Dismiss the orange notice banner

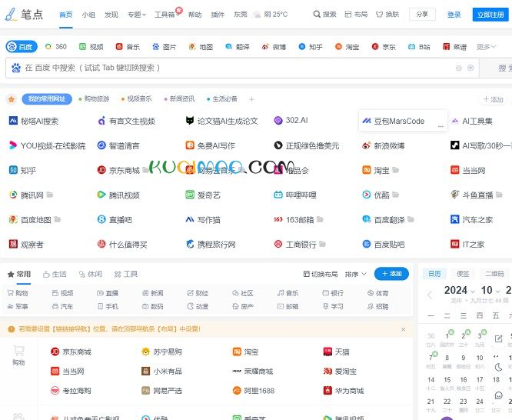[x=403, y=329]
